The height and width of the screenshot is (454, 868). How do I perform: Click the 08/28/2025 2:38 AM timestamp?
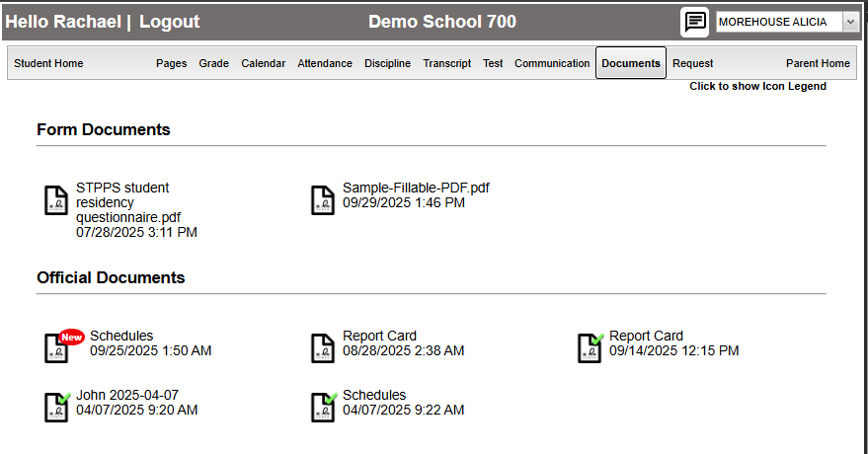(x=404, y=350)
